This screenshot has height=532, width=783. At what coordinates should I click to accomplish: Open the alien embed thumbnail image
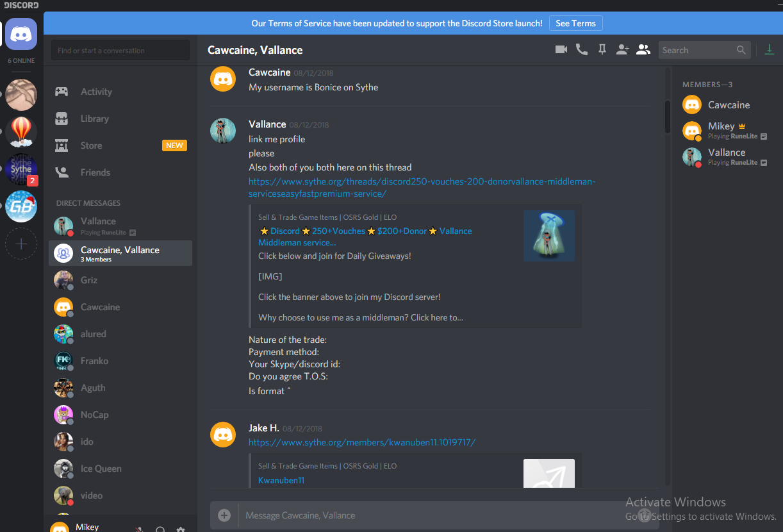click(x=549, y=236)
